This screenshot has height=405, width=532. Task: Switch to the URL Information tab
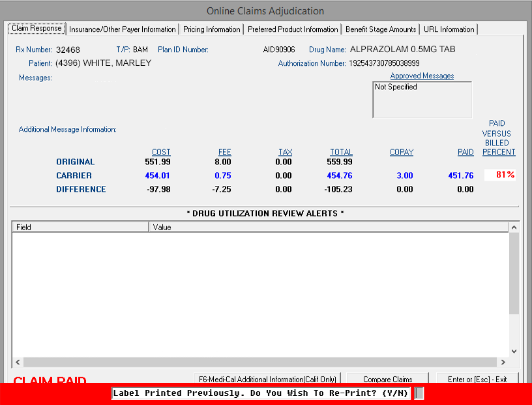[449, 29]
